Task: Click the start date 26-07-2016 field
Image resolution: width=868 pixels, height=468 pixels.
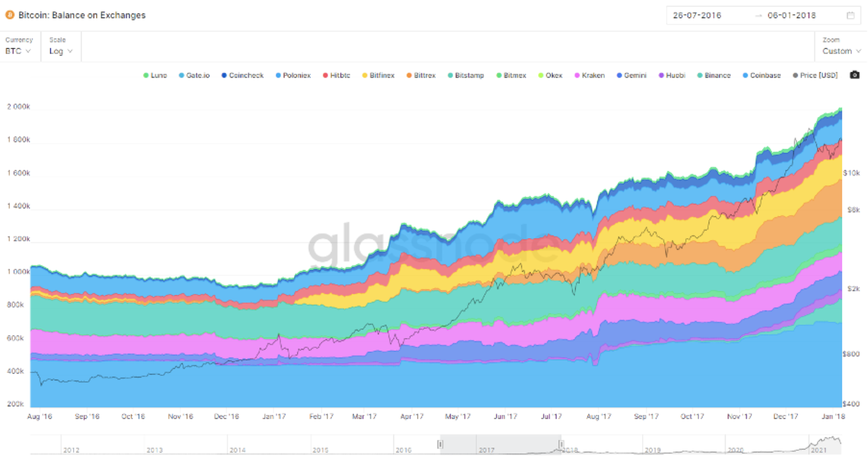Action: point(697,16)
